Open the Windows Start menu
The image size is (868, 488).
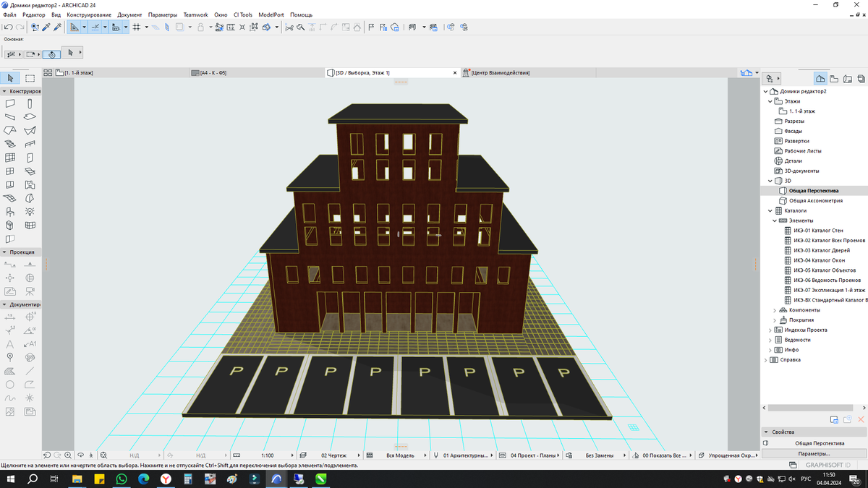pyautogui.click(x=11, y=479)
